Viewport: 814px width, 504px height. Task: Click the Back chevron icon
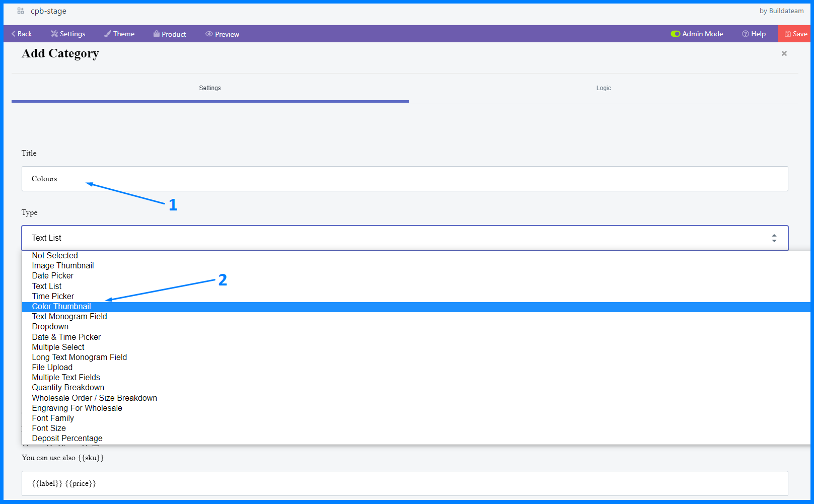tap(14, 34)
